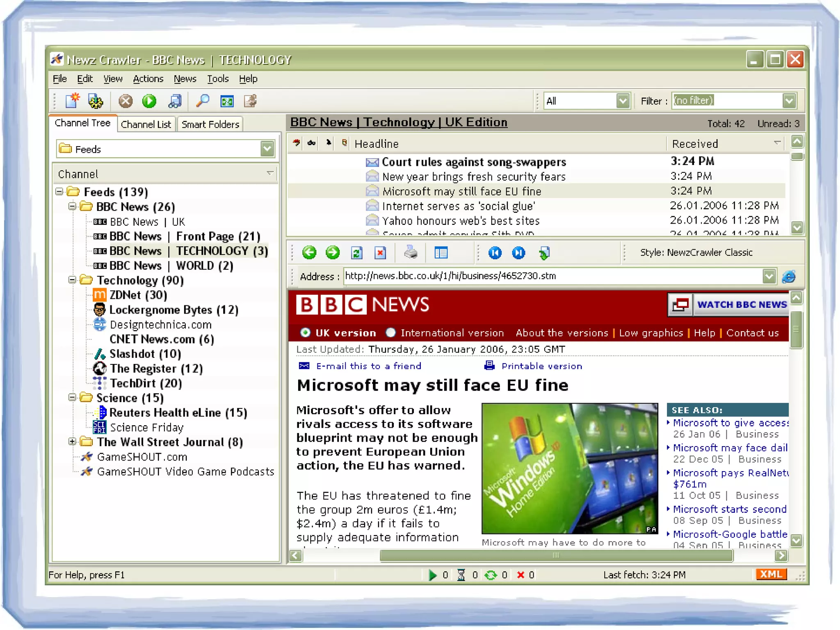Viewport: 840px width, 630px height.
Task: Click the flag column header icon
Action: (x=297, y=143)
